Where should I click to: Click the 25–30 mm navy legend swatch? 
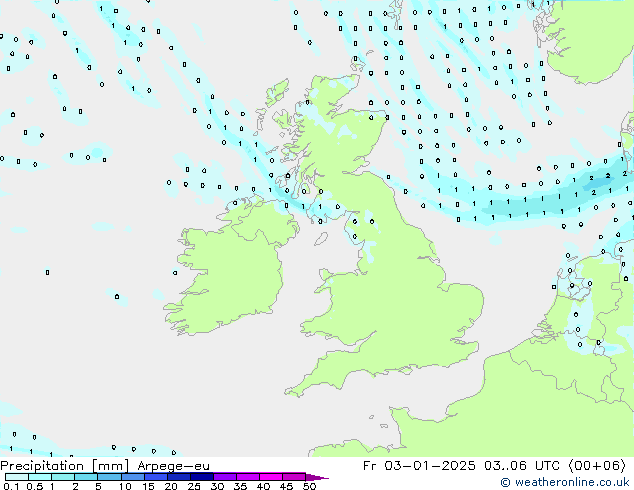(x=201, y=477)
